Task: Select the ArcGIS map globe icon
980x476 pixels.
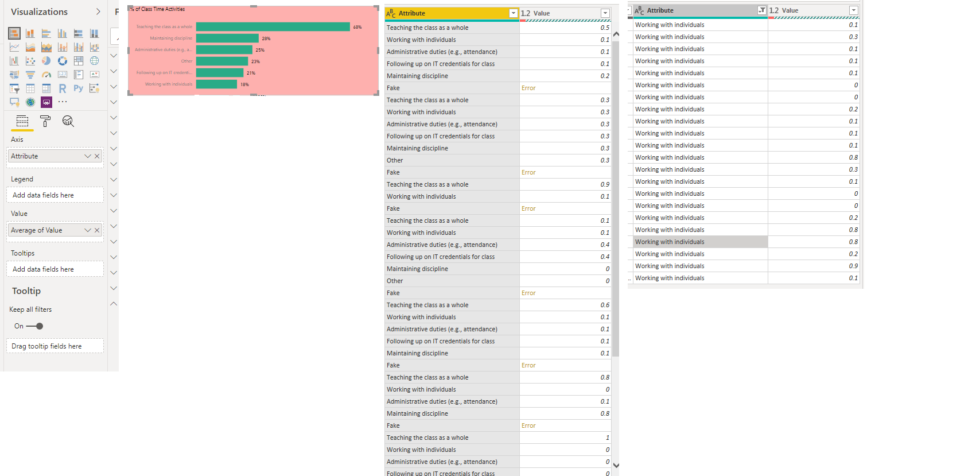Action: click(30, 102)
